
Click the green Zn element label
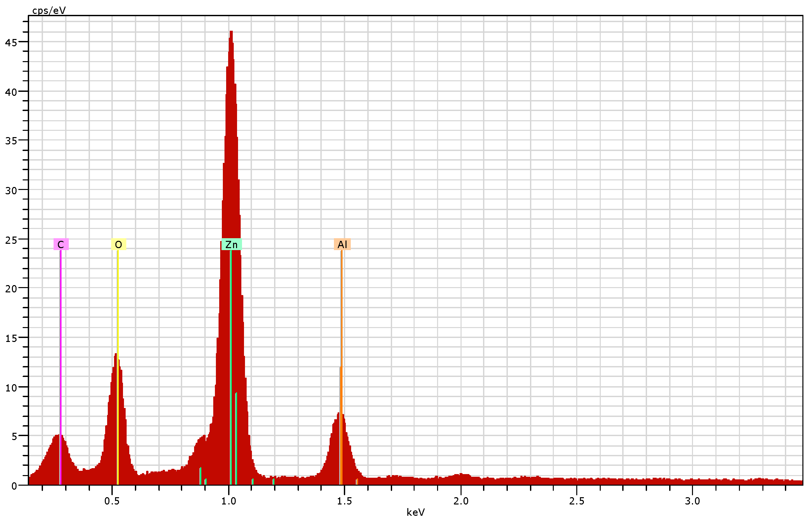coord(231,244)
